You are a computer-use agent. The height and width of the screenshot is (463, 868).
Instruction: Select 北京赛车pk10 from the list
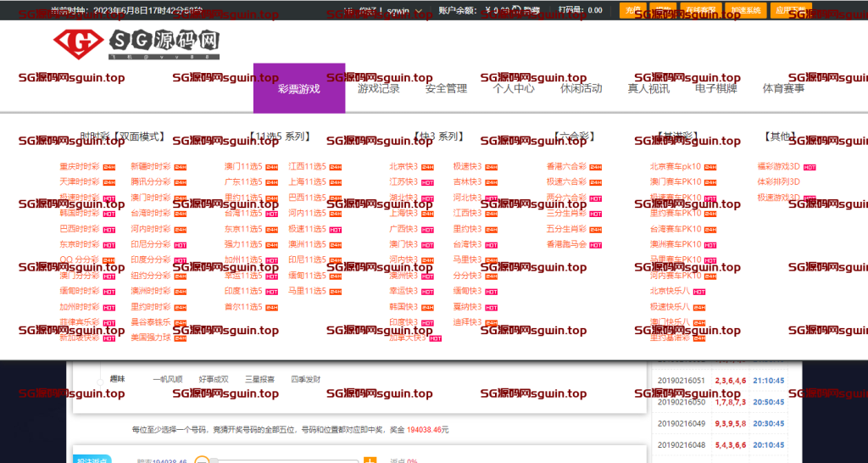(676, 166)
